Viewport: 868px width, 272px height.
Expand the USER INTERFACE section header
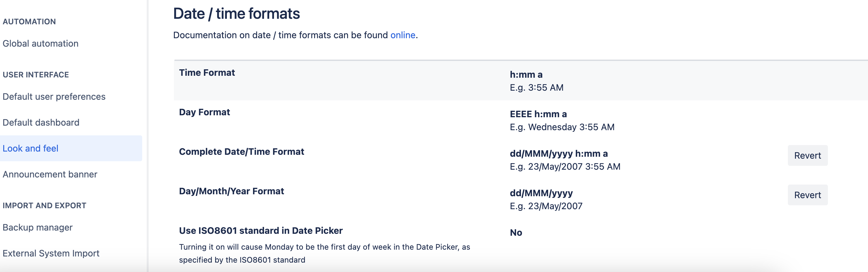[x=35, y=74]
